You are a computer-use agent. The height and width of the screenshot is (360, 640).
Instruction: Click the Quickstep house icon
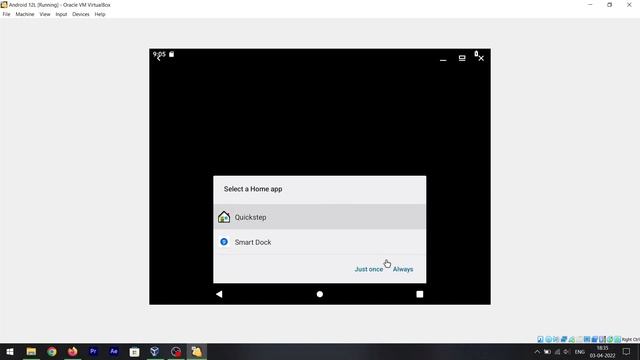tap(224, 217)
